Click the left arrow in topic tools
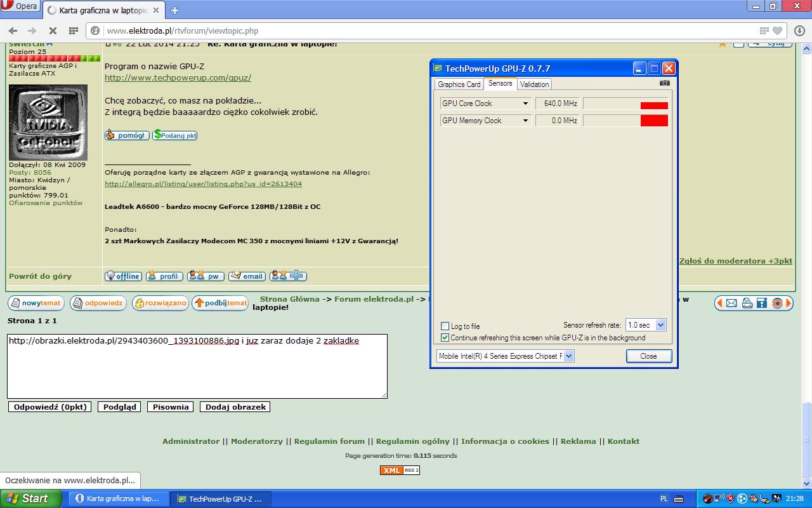The height and width of the screenshot is (508, 812). click(x=720, y=304)
